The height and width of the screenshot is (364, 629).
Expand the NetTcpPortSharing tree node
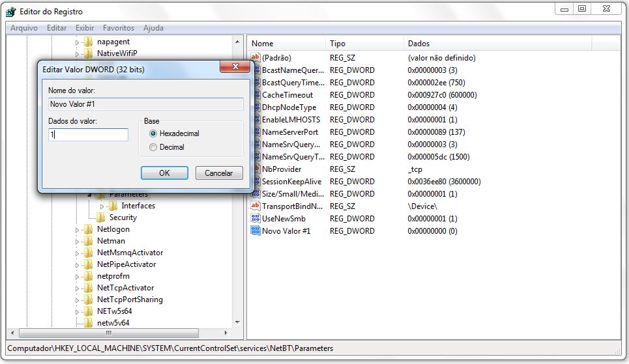point(77,300)
